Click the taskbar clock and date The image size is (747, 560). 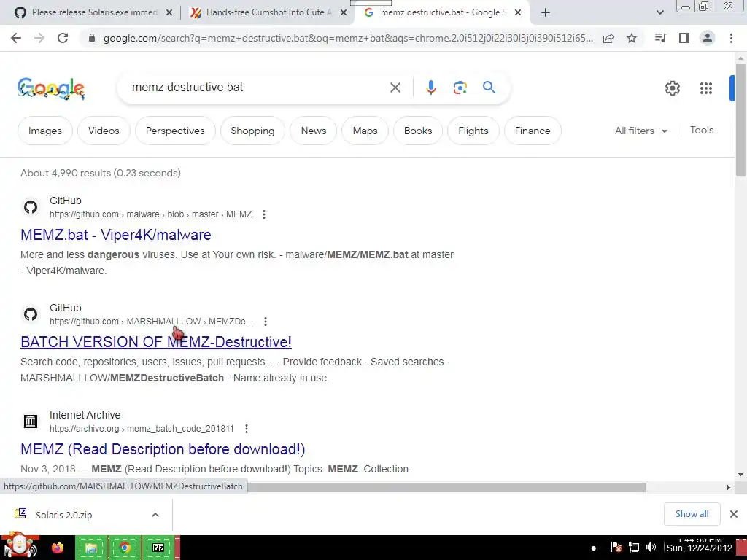699,545
